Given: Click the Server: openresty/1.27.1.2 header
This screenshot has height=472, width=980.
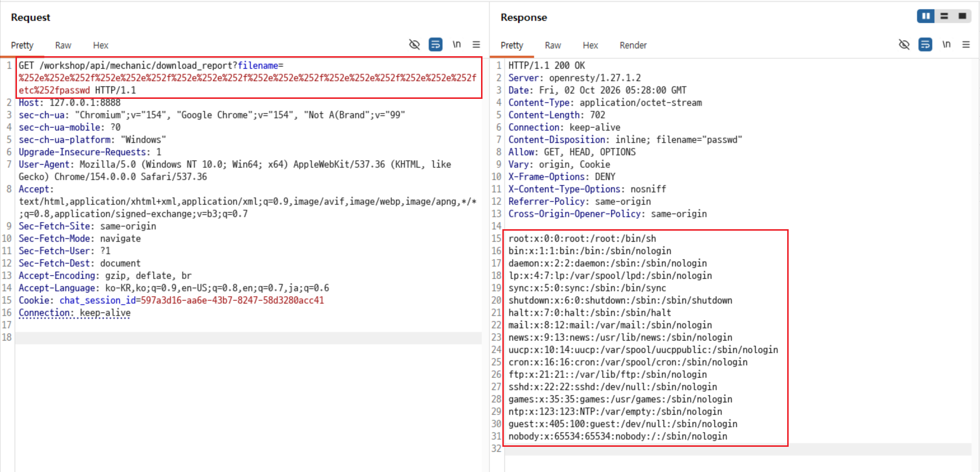Looking at the screenshot, I should pos(575,78).
